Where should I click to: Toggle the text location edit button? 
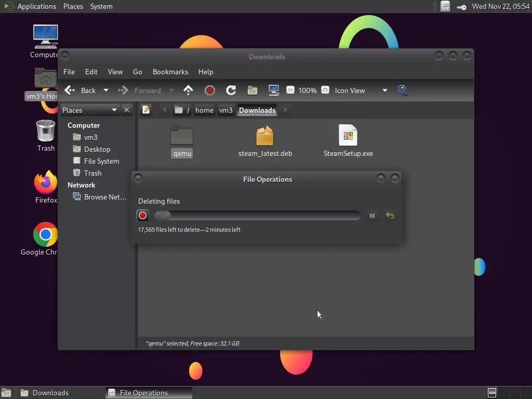point(146,110)
